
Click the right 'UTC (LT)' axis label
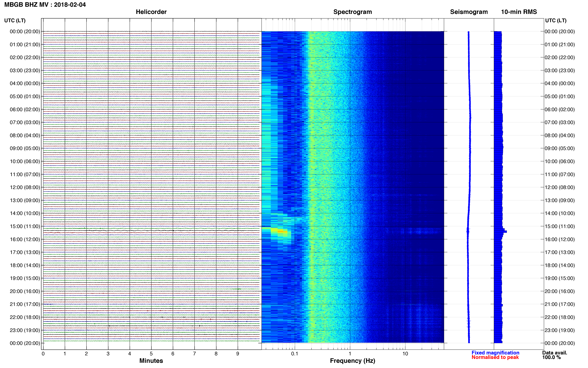click(556, 20)
